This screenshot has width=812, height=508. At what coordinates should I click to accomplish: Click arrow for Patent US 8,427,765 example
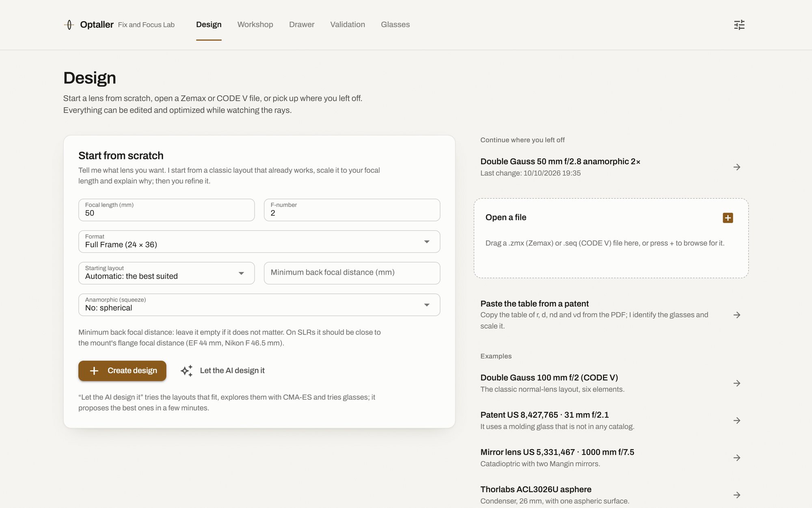(736, 421)
